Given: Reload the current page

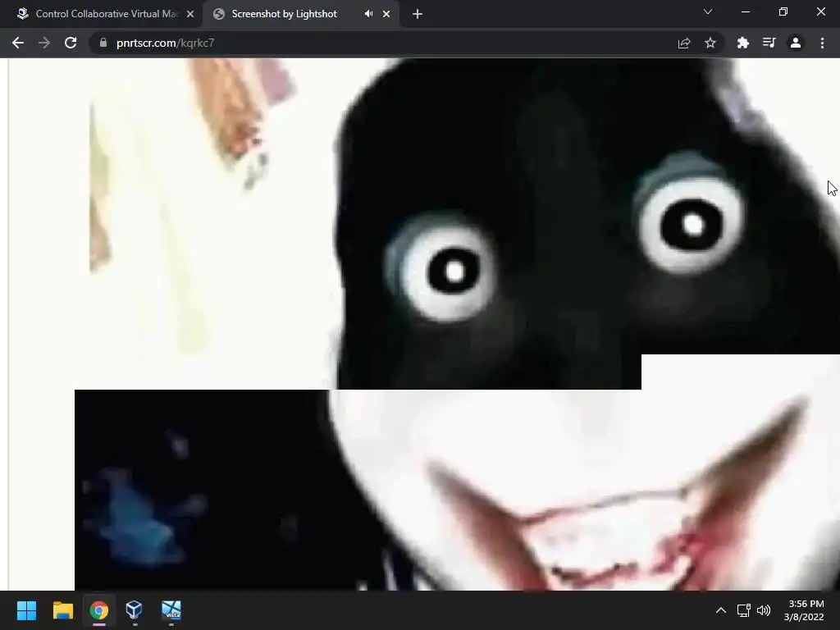Looking at the screenshot, I should point(71,43).
